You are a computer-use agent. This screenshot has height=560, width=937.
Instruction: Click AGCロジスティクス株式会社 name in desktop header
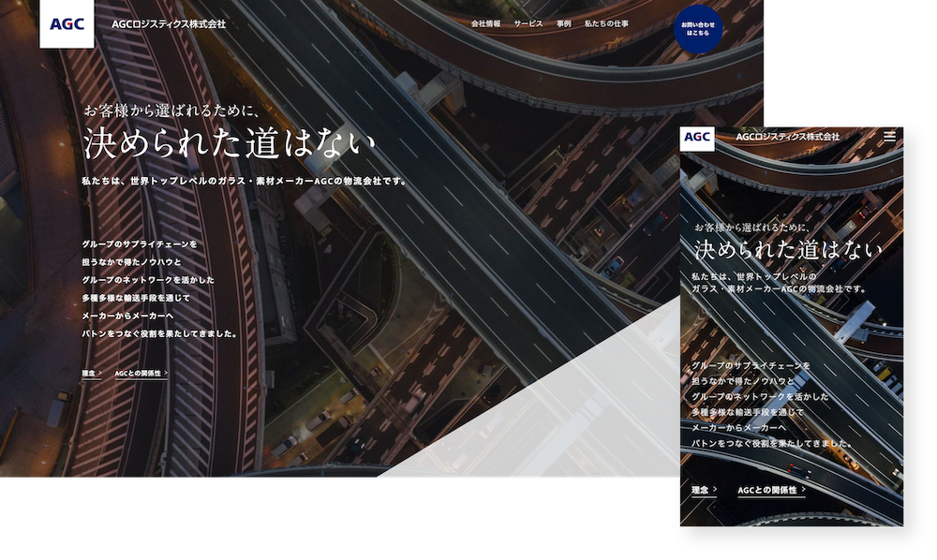(169, 24)
